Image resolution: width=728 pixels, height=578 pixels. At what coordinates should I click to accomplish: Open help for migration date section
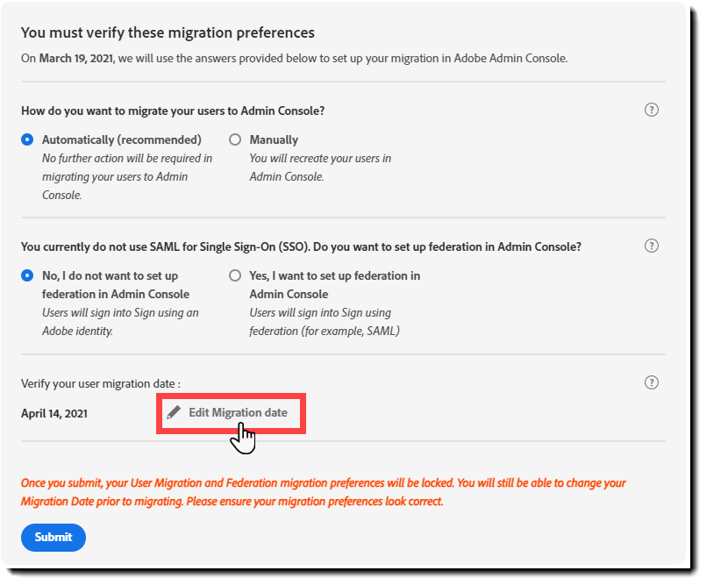pos(651,382)
